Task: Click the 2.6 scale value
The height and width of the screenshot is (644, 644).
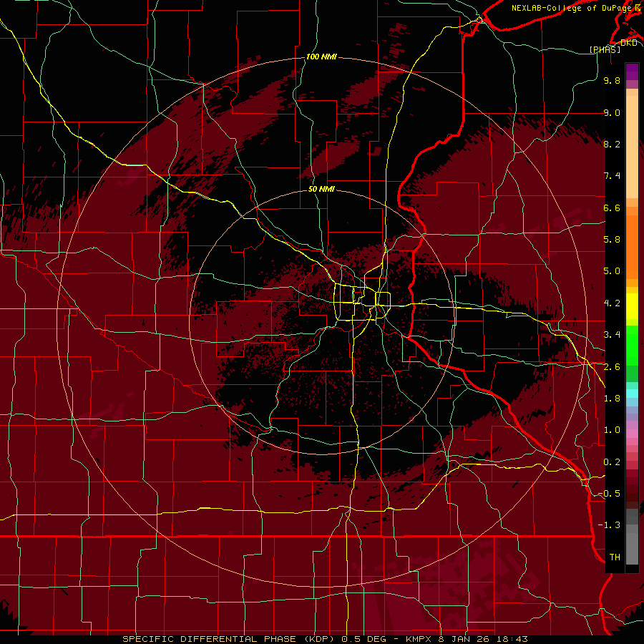Action: [612, 367]
